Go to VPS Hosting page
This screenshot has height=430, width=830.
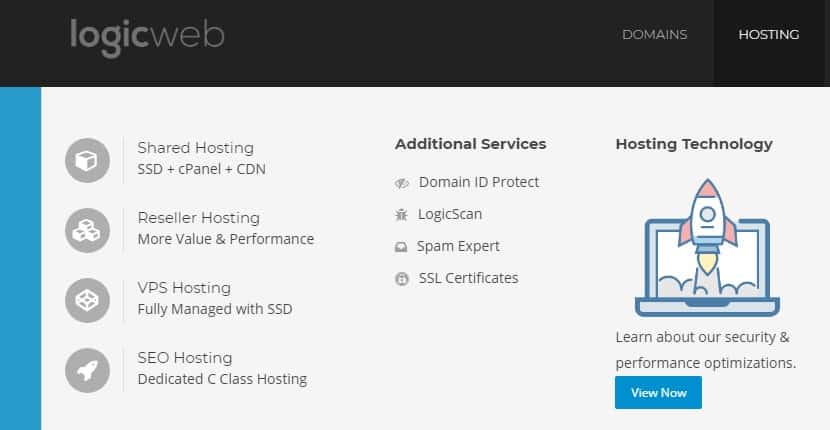[184, 288]
